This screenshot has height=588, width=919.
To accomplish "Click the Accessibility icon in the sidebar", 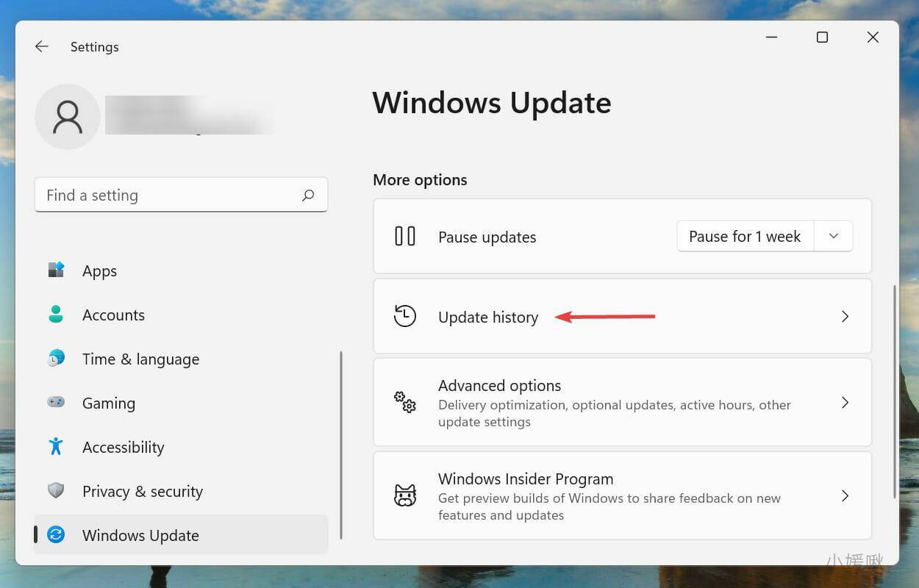I will click(56, 447).
